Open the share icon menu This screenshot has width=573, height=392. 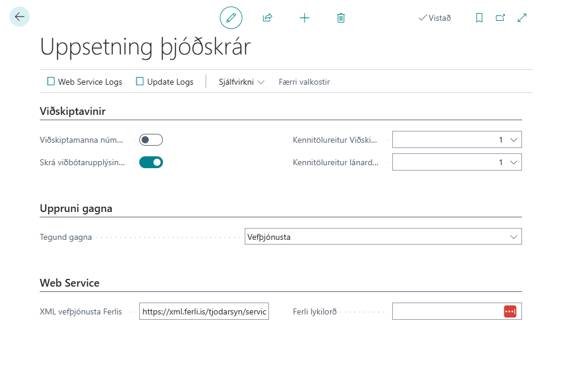[267, 18]
